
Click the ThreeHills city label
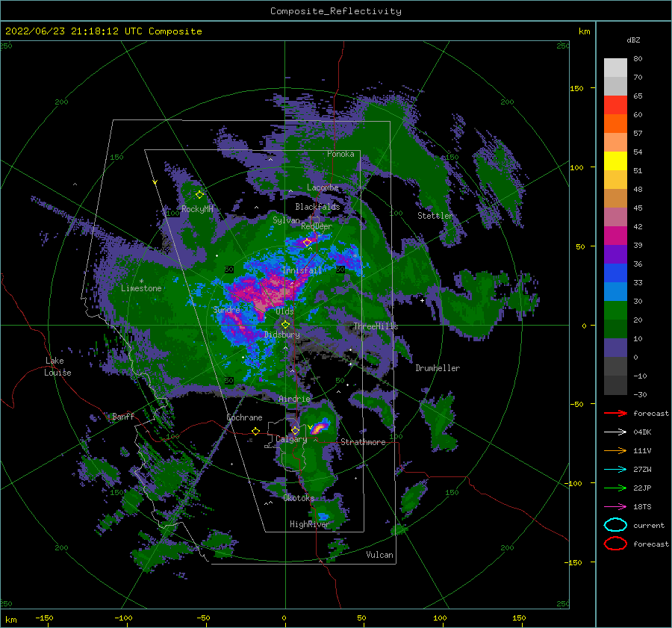point(376,326)
